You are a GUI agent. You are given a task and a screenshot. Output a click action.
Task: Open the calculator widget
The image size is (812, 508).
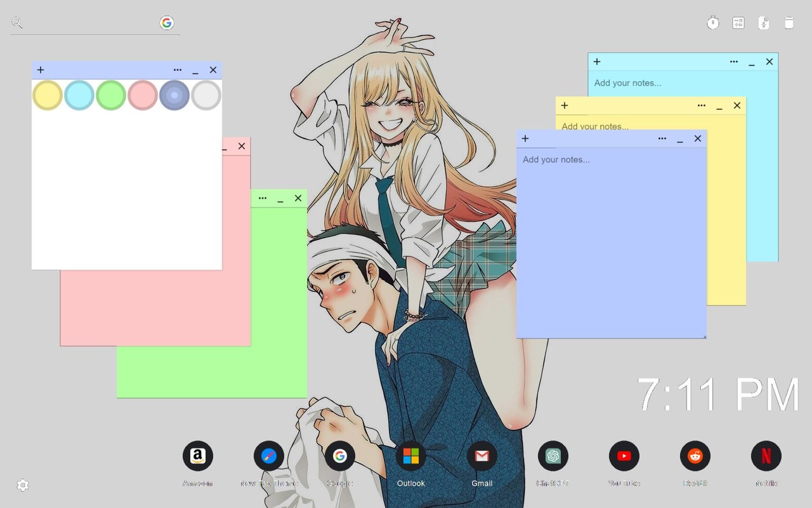click(x=738, y=23)
